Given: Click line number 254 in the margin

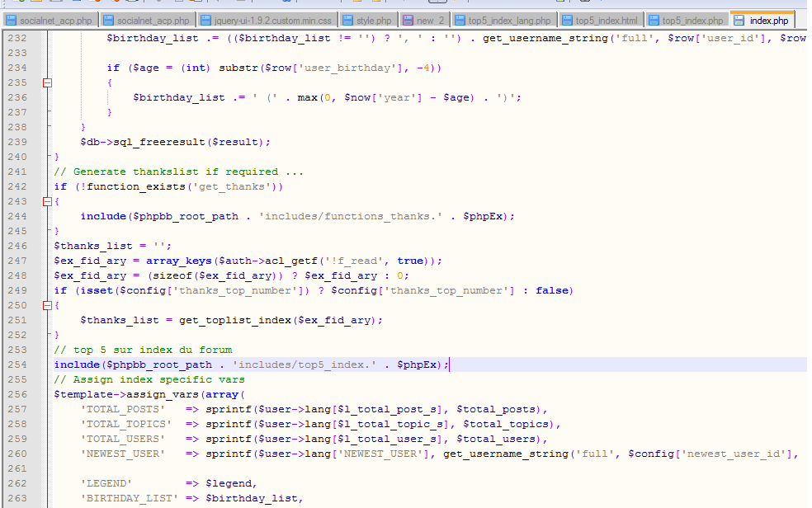Looking at the screenshot, I should click(17, 365).
